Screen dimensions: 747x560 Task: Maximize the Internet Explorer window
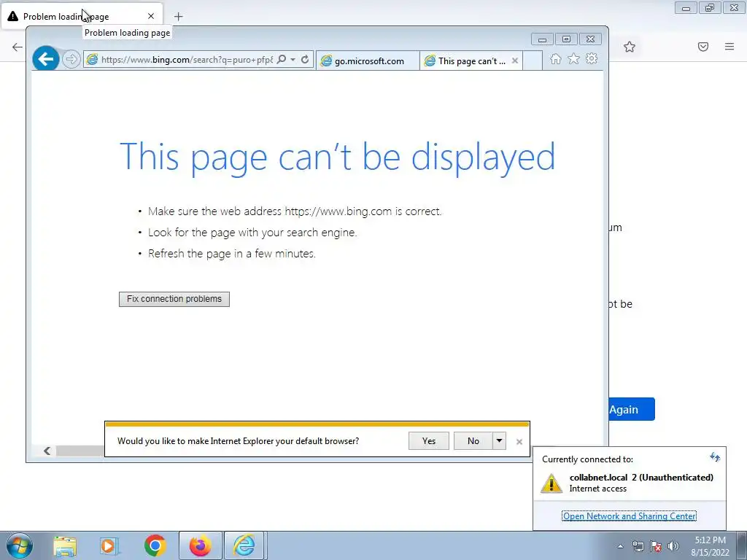566,39
